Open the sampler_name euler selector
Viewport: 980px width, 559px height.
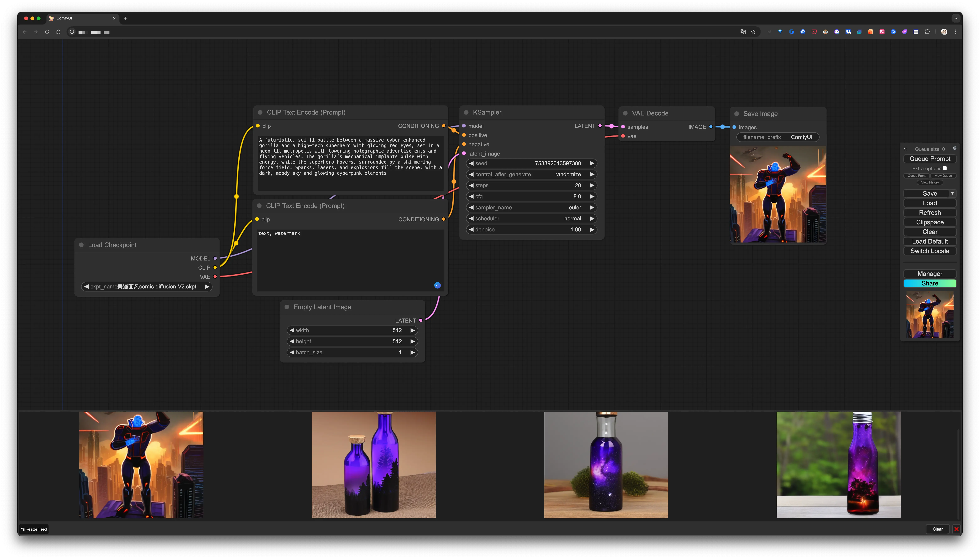(531, 207)
